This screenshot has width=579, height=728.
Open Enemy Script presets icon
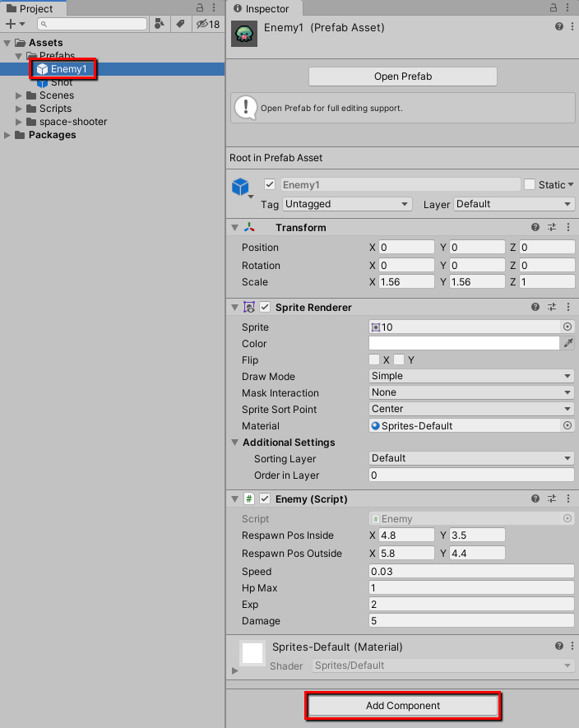tap(552, 498)
